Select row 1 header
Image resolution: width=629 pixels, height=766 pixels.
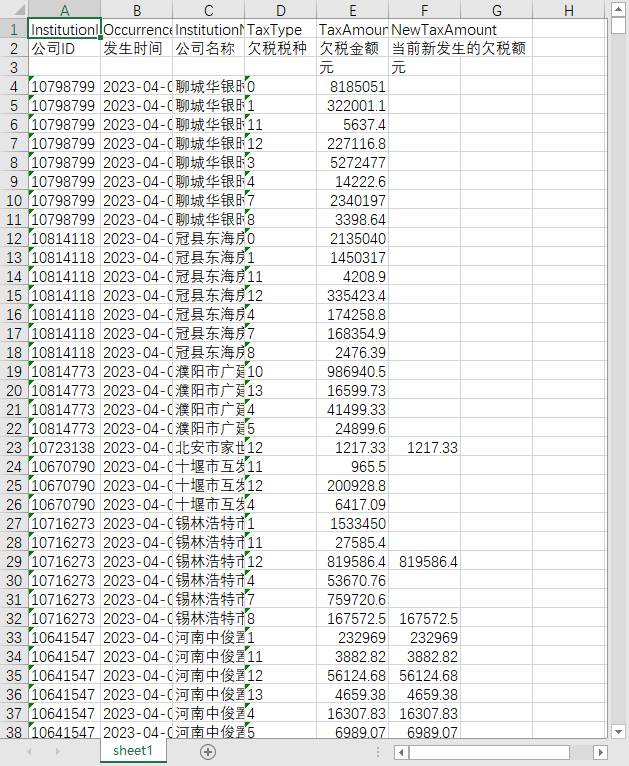tap(14, 29)
